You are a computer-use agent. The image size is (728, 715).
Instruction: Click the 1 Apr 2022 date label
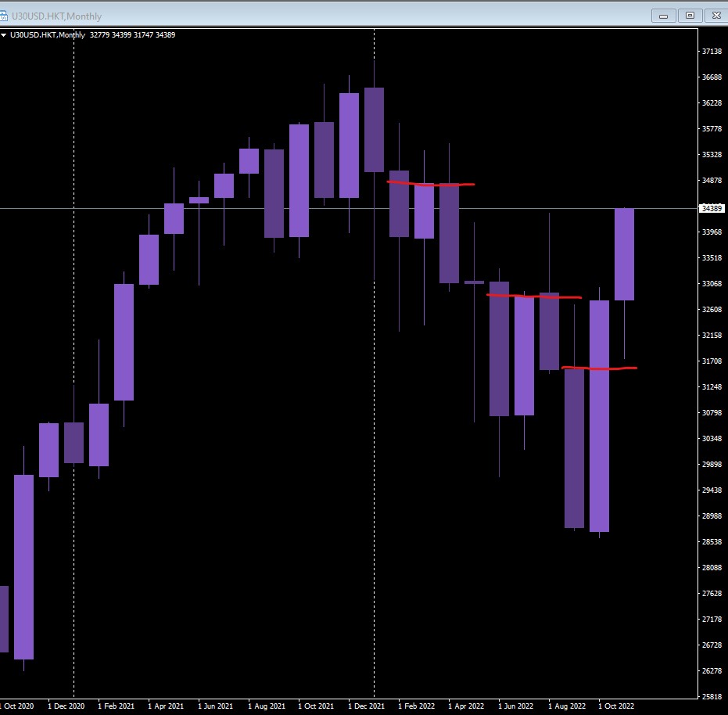click(x=466, y=706)
